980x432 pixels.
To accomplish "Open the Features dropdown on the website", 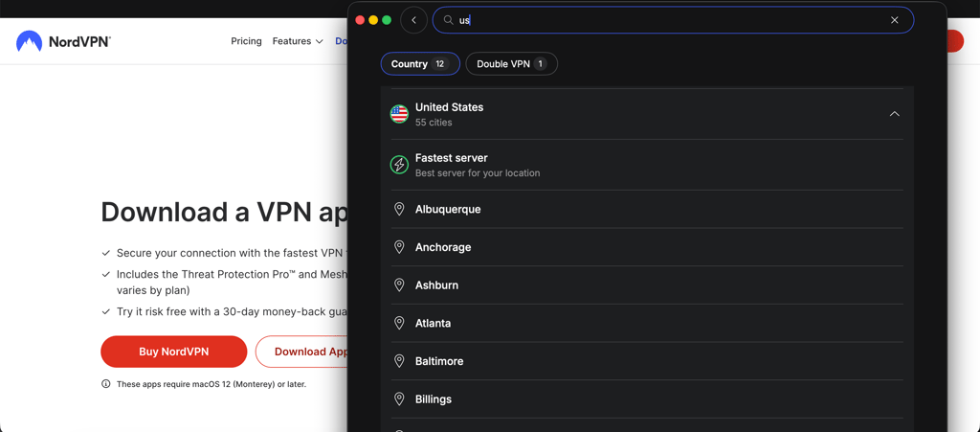I will click(298, 41).
